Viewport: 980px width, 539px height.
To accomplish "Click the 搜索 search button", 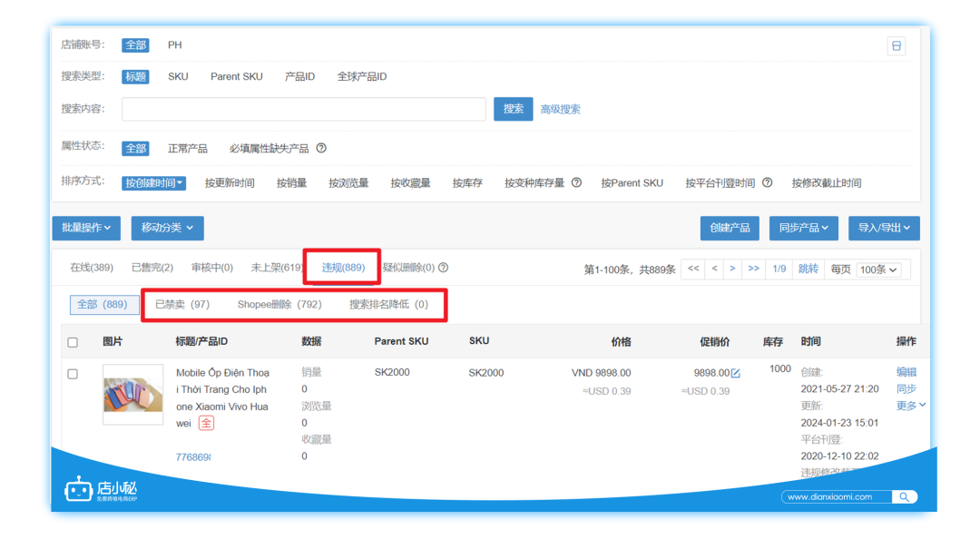I will point(513,108).
